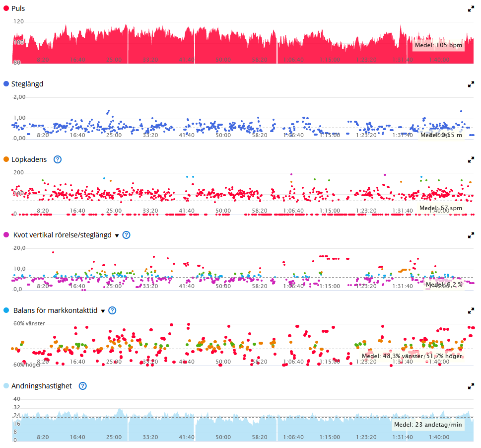Click the magenta Kvot vertikal rörelse legend dot

[6, 235]
